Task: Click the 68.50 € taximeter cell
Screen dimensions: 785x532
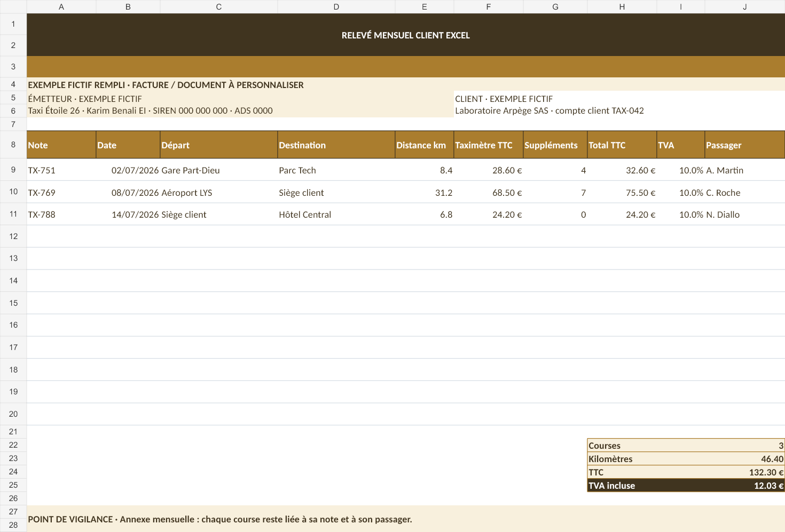Action: pos(489,192)
